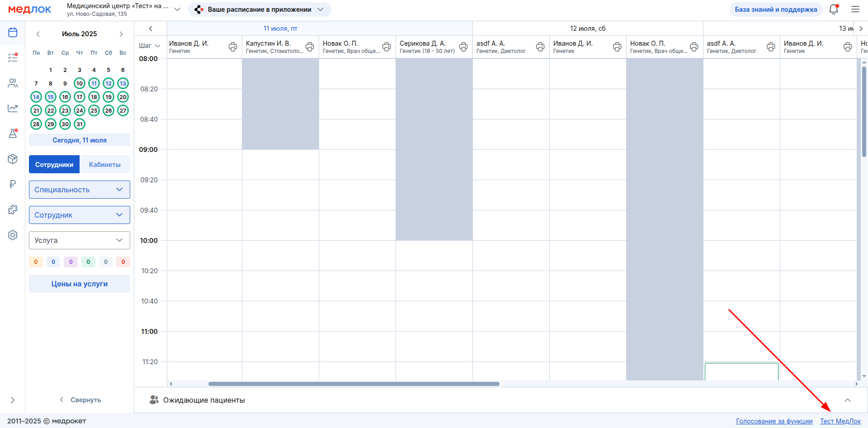868x428 pixels.
Task: Open the analytics chart sidebar icon
Action: tap(13, 108)
